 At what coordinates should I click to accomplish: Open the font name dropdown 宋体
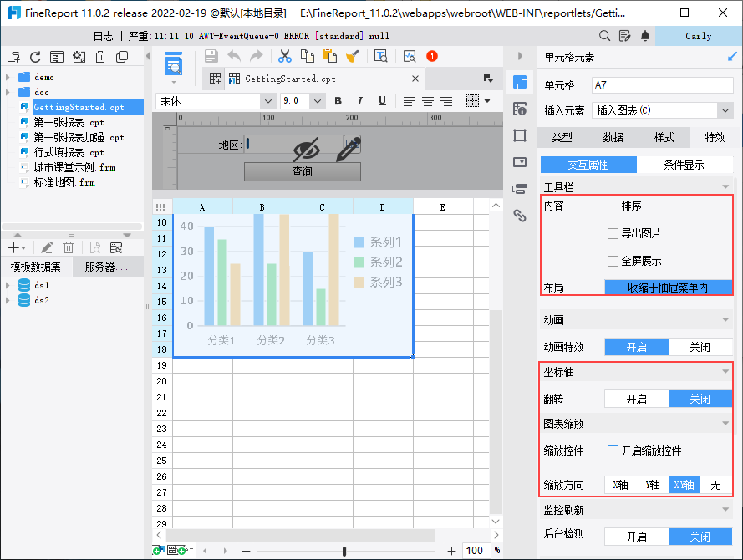pyautogui.click(x=267, y=101)
